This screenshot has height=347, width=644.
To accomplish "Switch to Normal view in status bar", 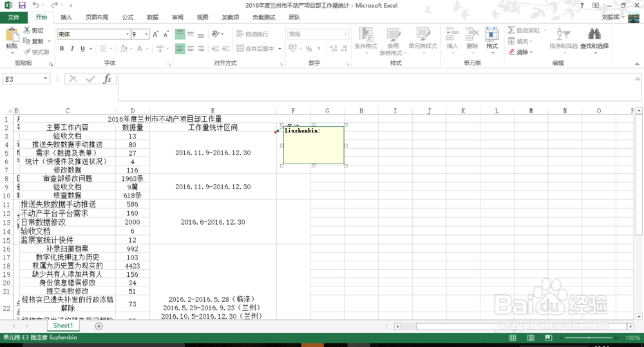I will click(x=513, y=337).
